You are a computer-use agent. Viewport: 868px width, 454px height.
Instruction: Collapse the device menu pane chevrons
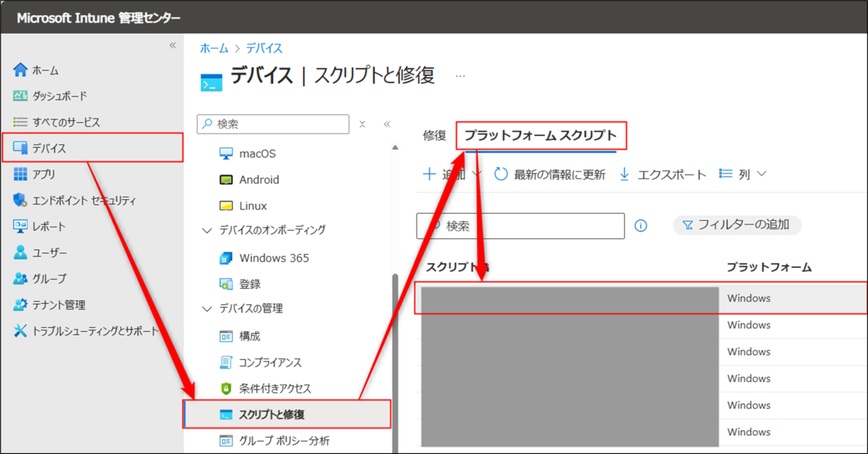(387, 124)
